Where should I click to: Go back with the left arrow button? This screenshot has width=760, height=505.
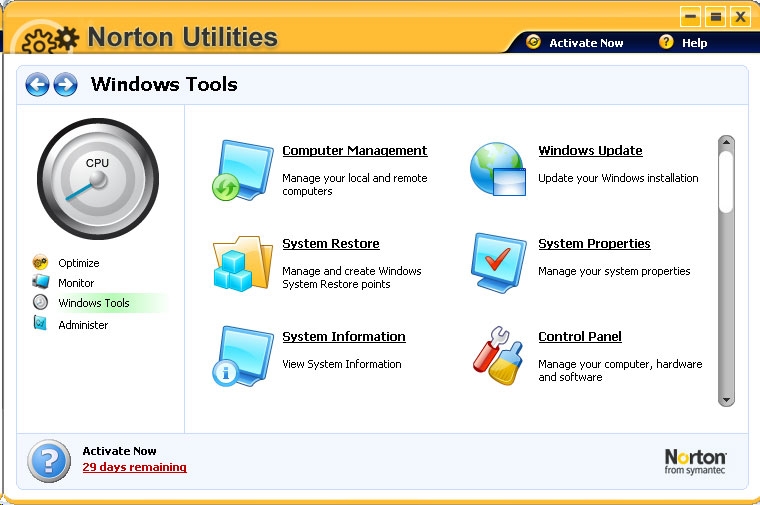pyautogui.click(x=37, y=85)
